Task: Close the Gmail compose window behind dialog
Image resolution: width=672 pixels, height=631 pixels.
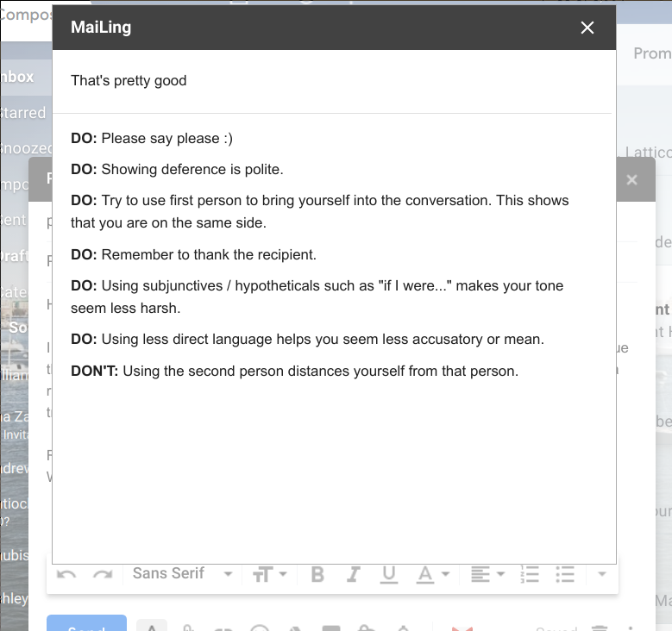Action: click(x=631, y=180)
